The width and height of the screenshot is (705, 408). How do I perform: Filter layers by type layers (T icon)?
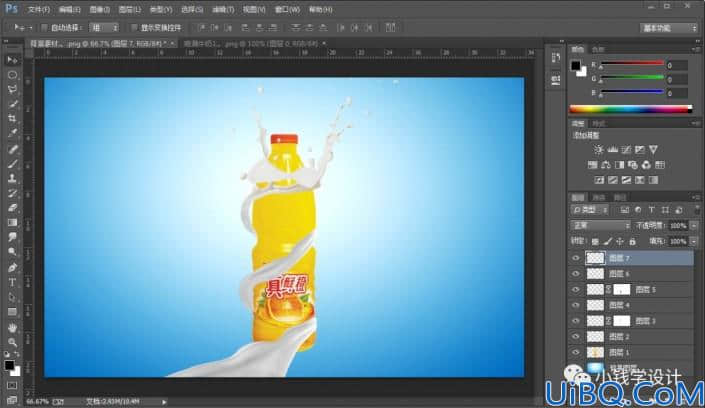pyautogui.click(x=651, y=210)
